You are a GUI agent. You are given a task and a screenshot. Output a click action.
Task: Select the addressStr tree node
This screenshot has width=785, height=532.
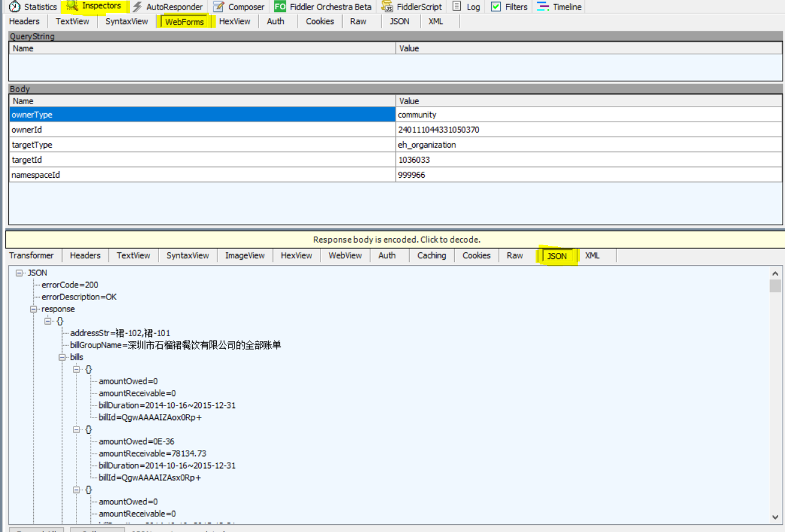[x=120, y=333]
